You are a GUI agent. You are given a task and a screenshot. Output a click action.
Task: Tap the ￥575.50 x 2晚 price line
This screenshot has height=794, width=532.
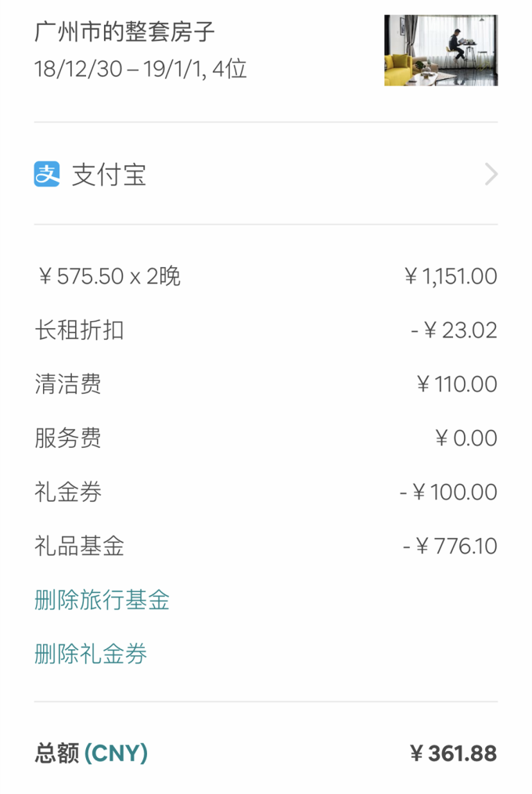[109, 276]
